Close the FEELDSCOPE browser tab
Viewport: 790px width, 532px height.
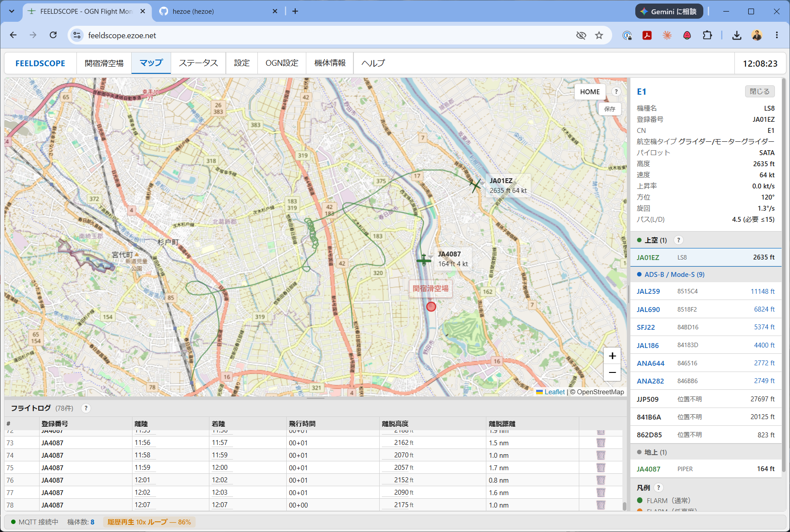coord(143,11)
